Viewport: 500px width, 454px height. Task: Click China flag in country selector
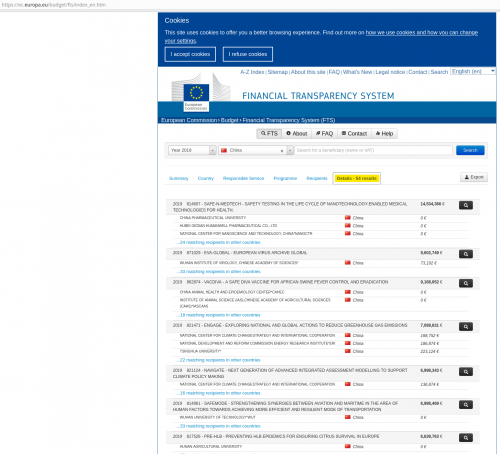click(224, 150)
